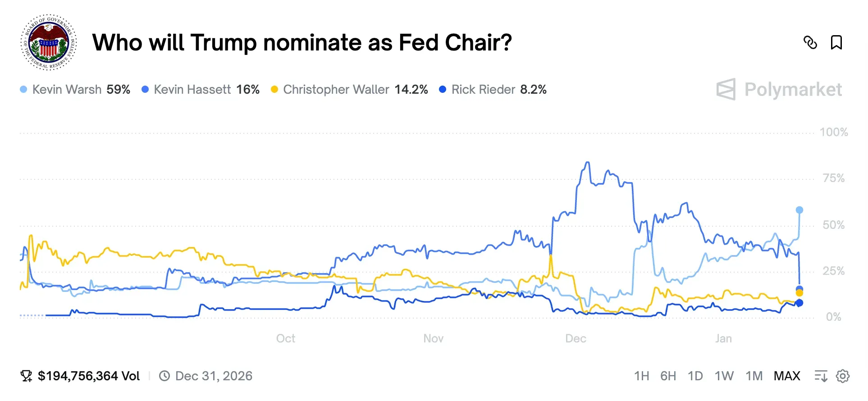The image size is (868, 401).
Task: Click the market title heading
Action: tap(302, 43)
